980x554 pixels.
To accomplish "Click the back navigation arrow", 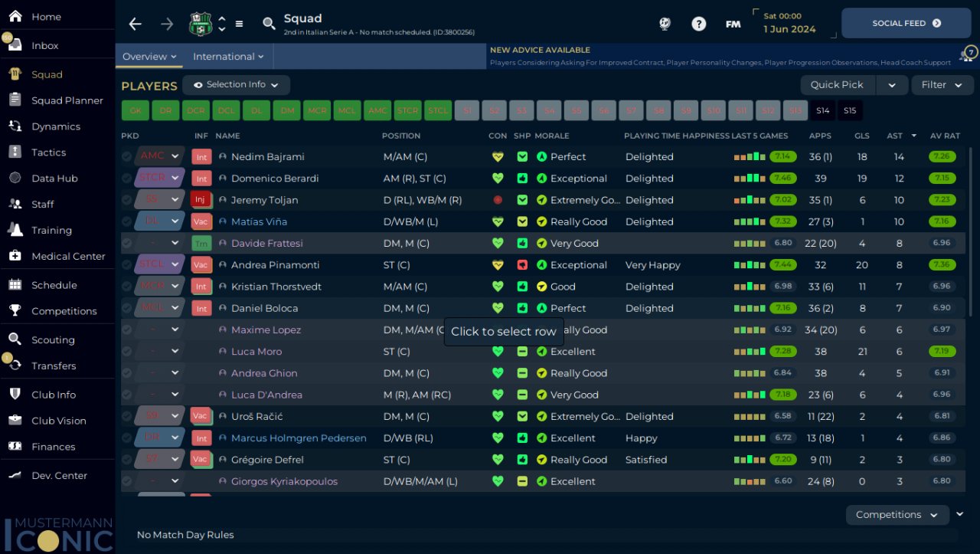I will [136, 24].
